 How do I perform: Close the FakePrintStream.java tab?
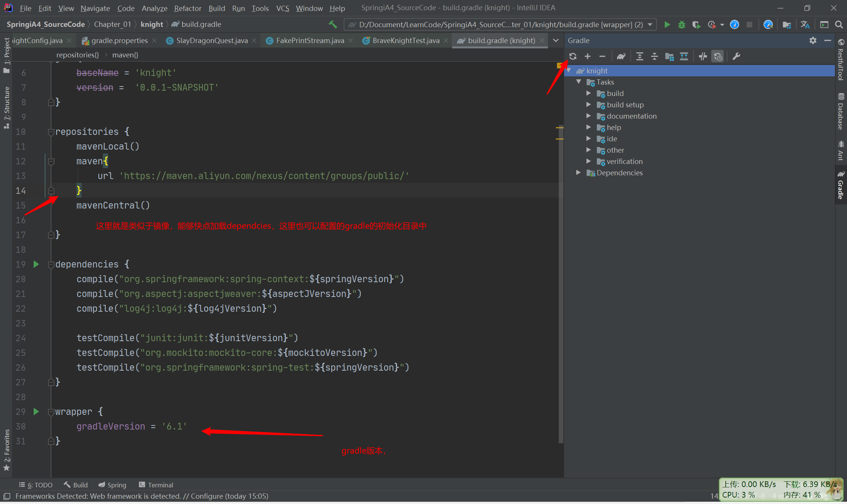pos(351,40)
